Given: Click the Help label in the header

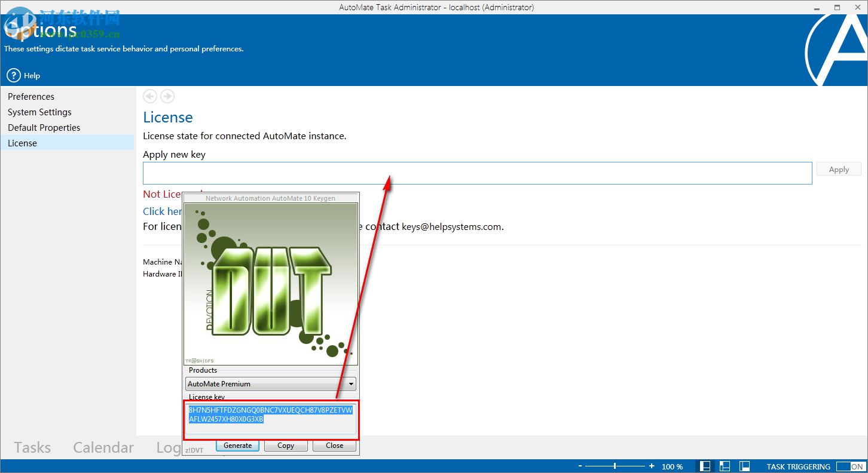Looking at the screenshot, I should (32, 75).
